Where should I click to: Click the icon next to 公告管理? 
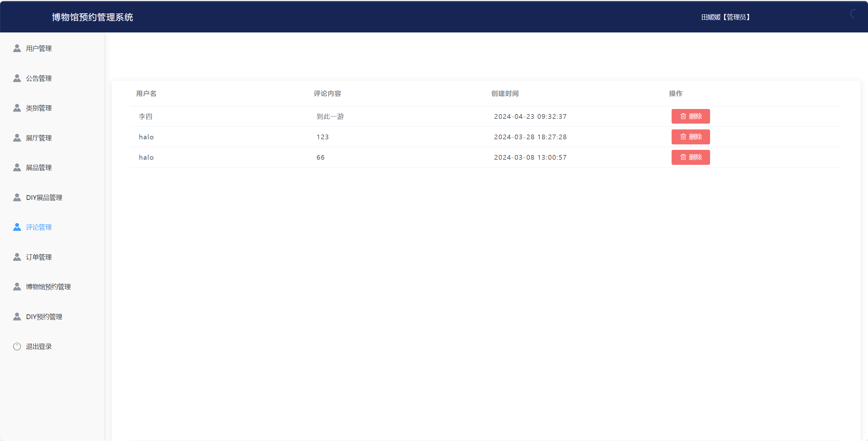click(x=17, y=78)
